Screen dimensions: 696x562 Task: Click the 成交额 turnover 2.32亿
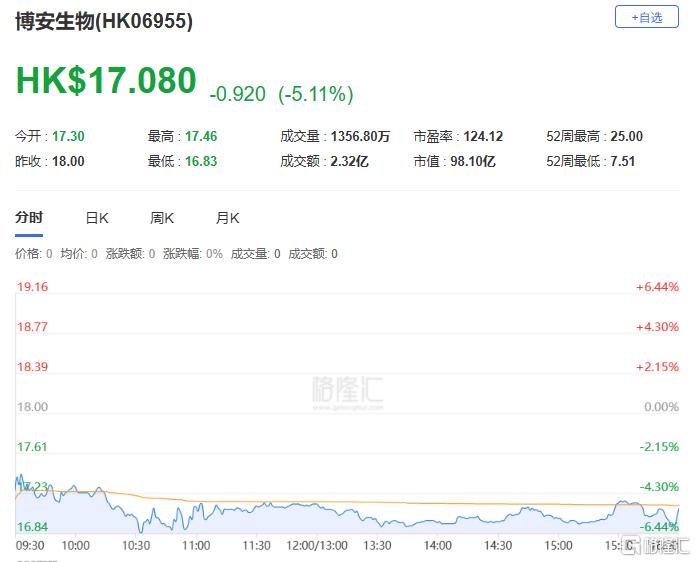349,161
